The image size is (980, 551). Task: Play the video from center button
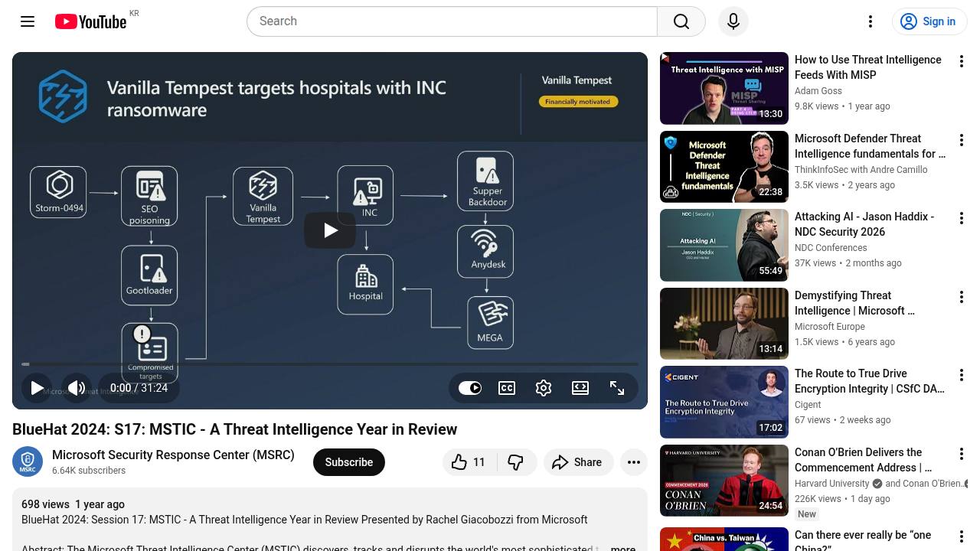click(330, 230)
